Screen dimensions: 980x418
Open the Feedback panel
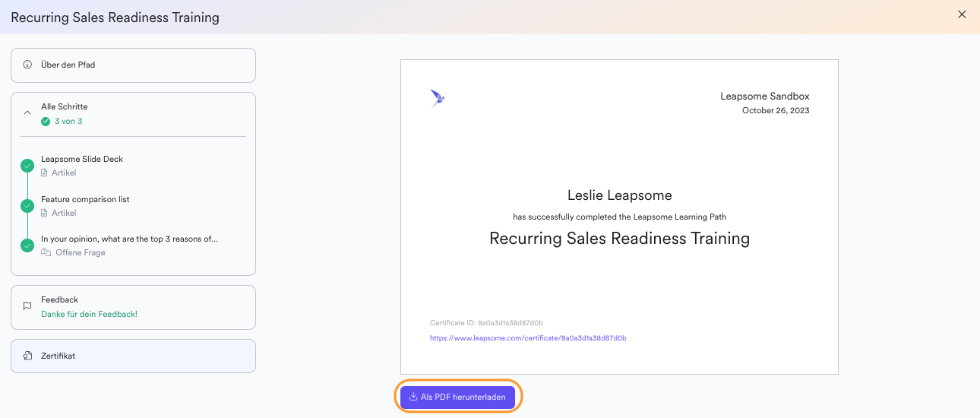coord(133,307)
